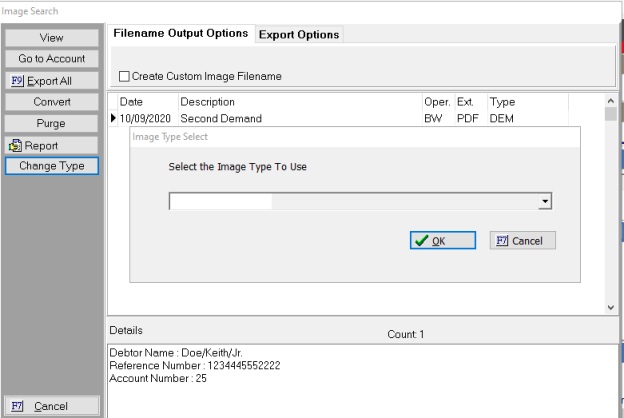
Task: Click inside the image type combo box
Action: (x=352, y=202)
